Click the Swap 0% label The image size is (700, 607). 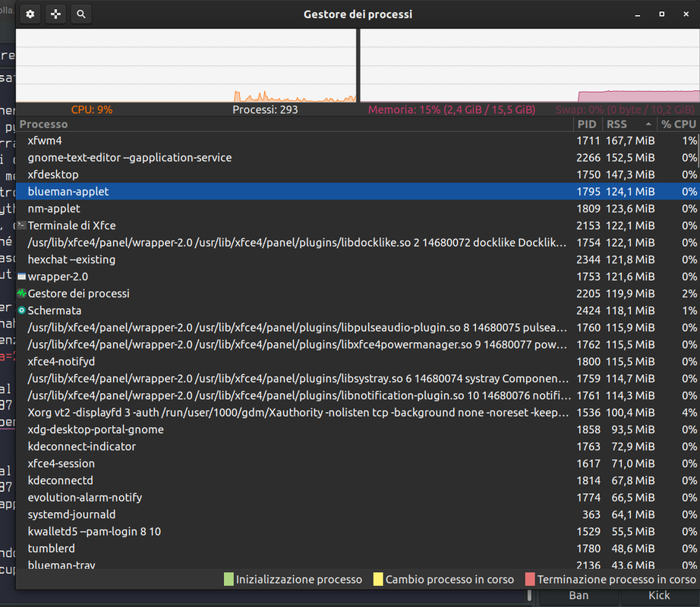625,110
